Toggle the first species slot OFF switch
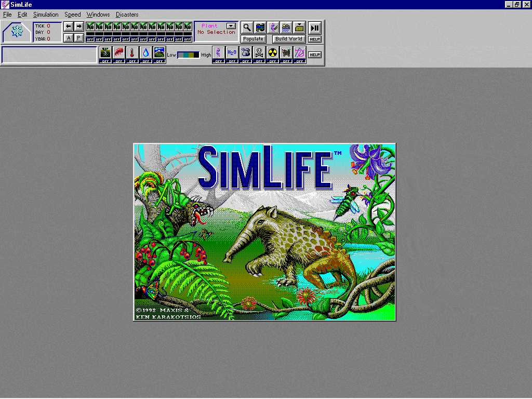 point(90,39)
